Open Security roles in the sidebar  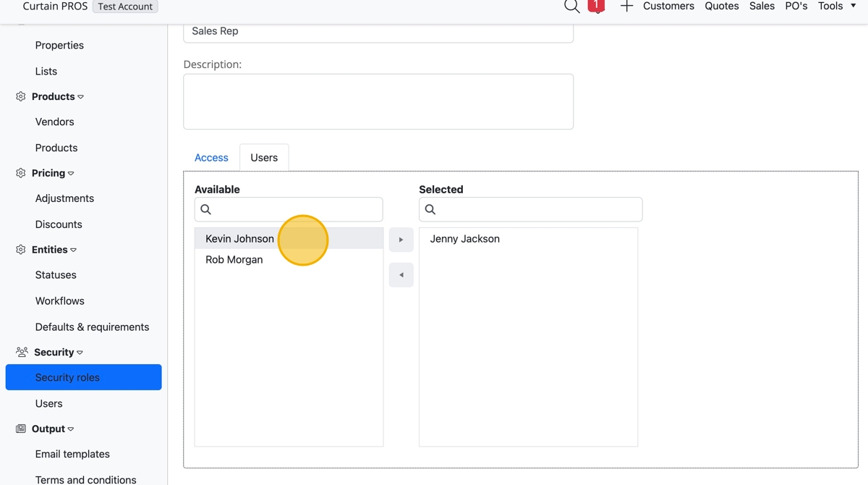point(83,377)
